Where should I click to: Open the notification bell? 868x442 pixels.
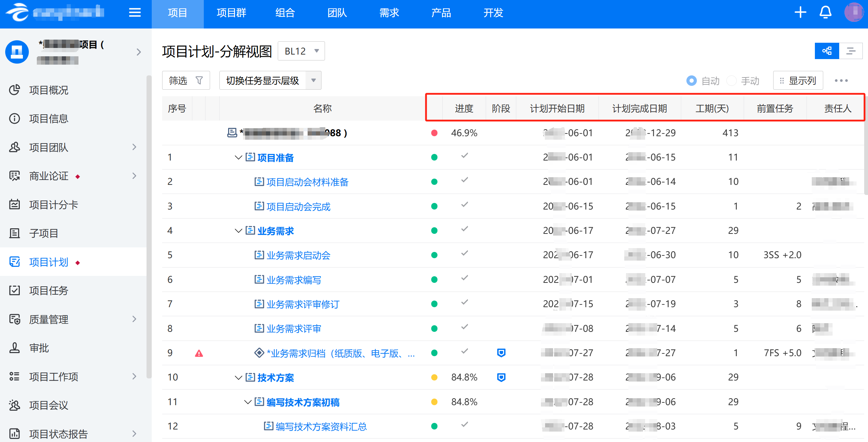pos(825,13)
